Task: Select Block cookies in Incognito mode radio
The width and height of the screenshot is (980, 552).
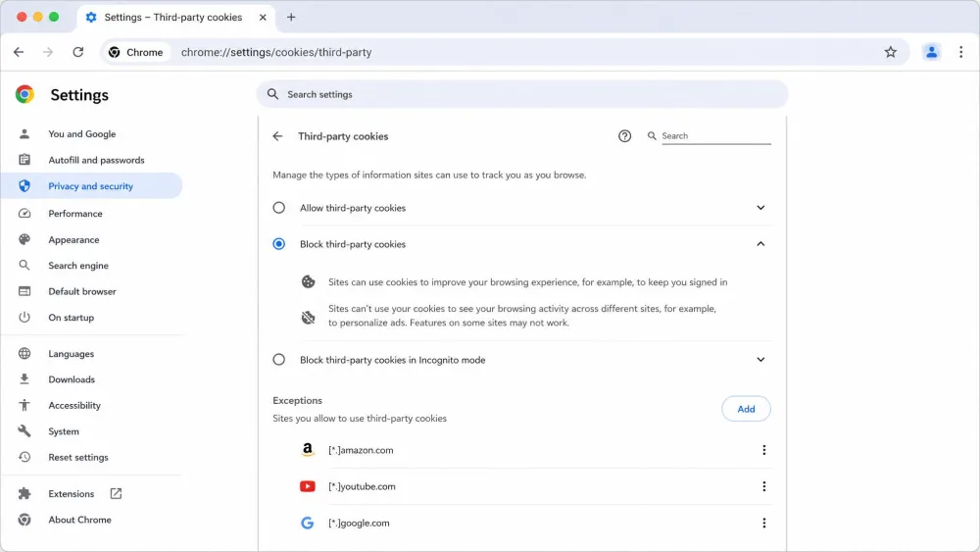Action: (278, 360)
